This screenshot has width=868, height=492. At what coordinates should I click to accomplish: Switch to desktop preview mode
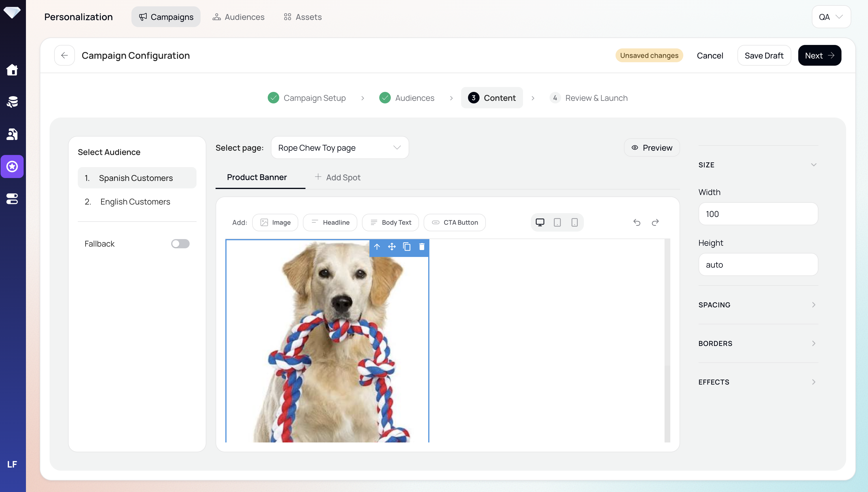coord(540,222)
